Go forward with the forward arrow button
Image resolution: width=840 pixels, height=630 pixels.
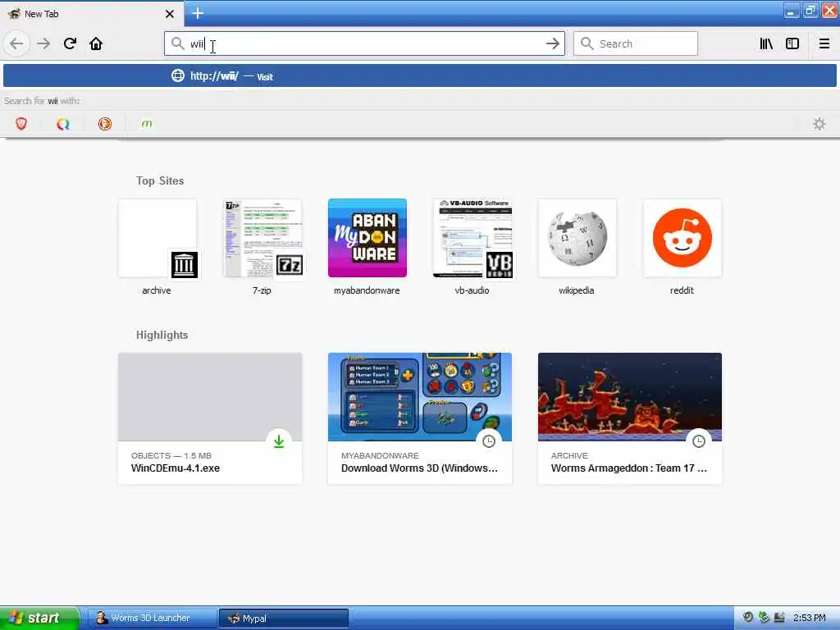point(43,44)
